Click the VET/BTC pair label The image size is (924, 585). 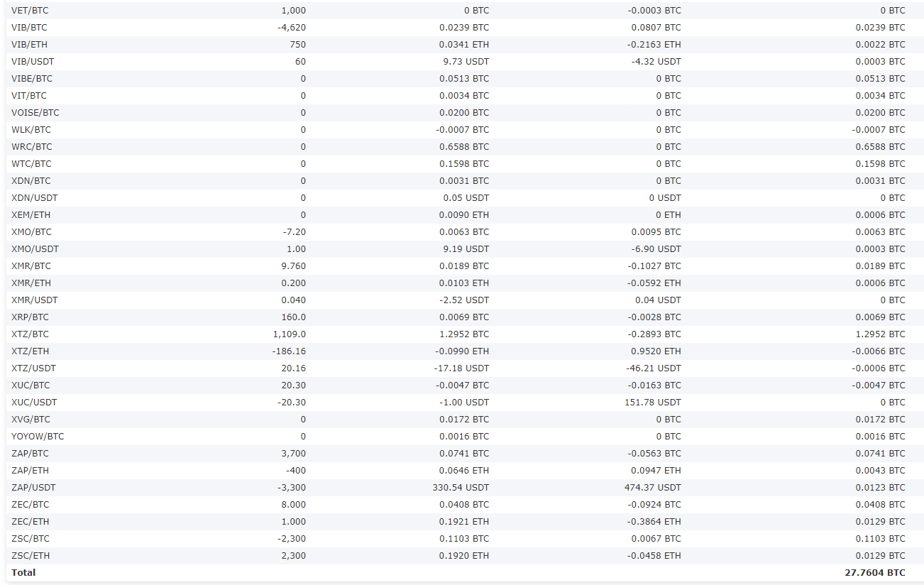31,11
